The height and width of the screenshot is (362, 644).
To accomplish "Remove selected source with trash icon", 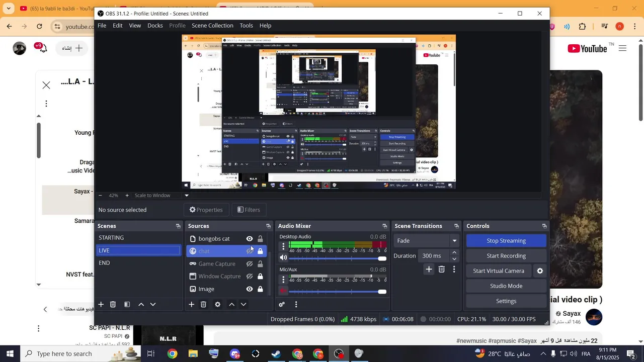I will click(203, 304).
